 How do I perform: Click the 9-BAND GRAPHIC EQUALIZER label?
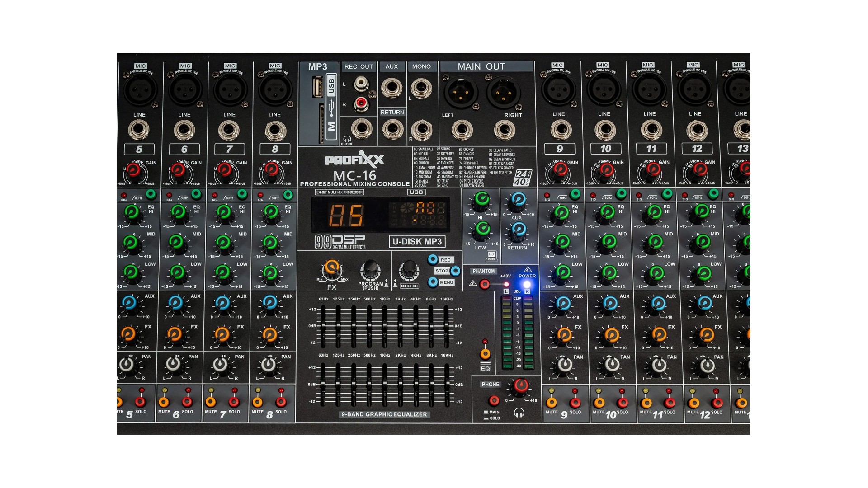(x=384, y=414)
